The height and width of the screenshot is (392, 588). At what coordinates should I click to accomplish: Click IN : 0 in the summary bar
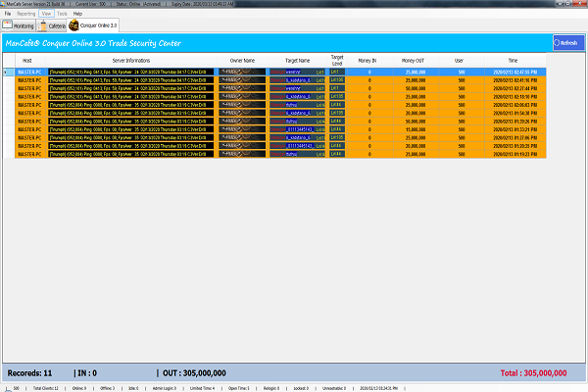(x=85, y=373)
